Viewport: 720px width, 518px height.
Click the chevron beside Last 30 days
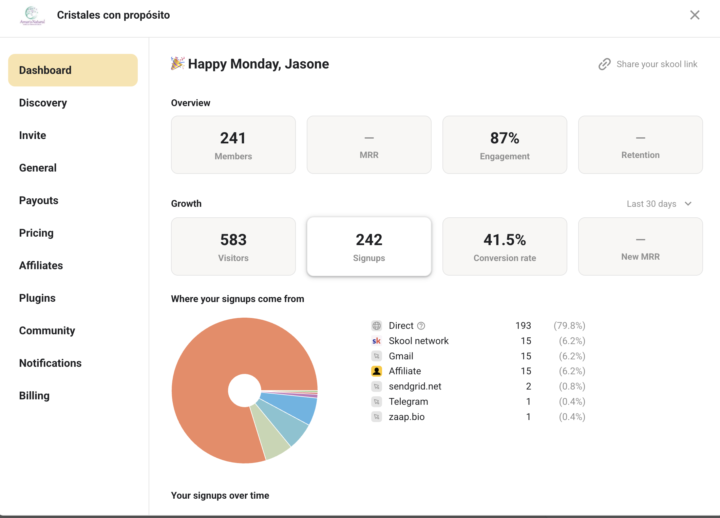click(688, 204)
